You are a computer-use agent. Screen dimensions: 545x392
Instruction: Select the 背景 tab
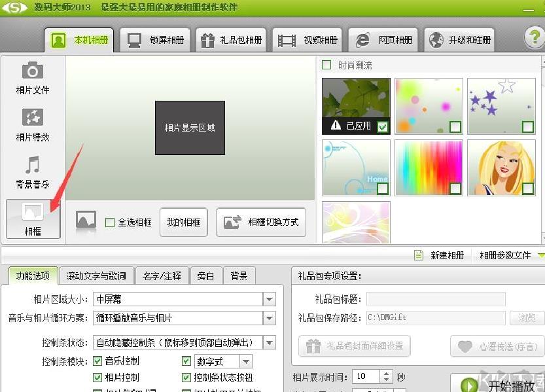point(239,276)
